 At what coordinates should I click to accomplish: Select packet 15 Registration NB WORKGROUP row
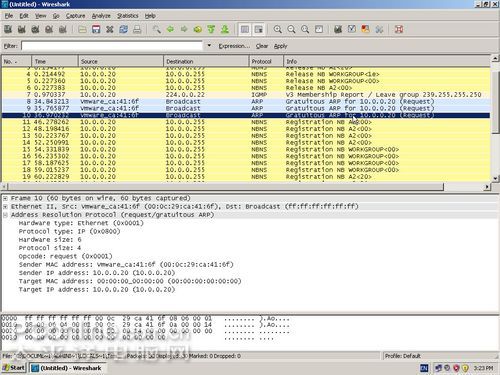point(246,149)
